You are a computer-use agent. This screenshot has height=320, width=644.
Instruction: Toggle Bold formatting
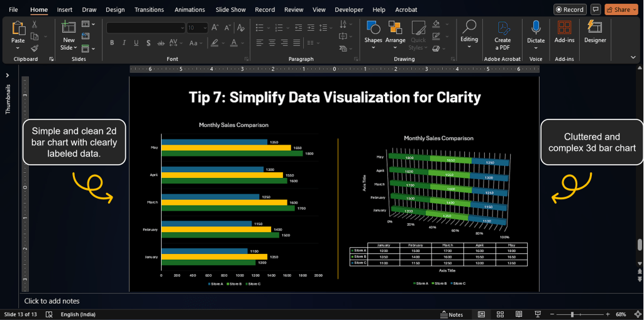(112, 43)
